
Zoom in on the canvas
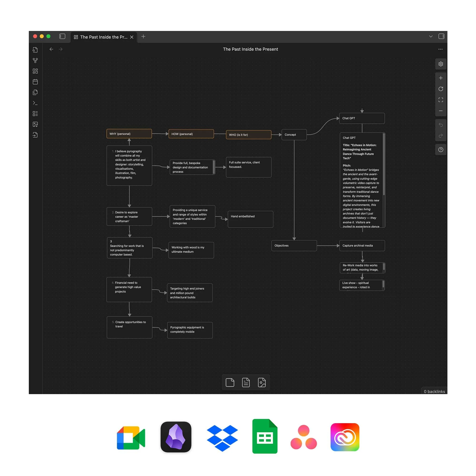(x=441, y=78)
